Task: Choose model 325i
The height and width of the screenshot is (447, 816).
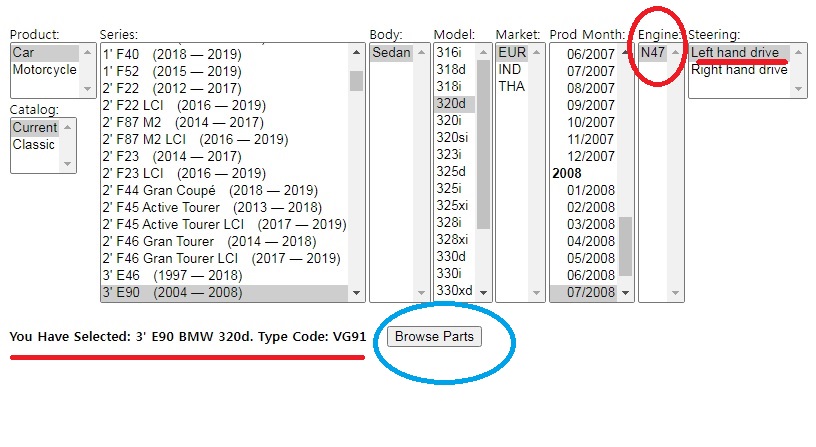Action: click(x=455, y=188)
